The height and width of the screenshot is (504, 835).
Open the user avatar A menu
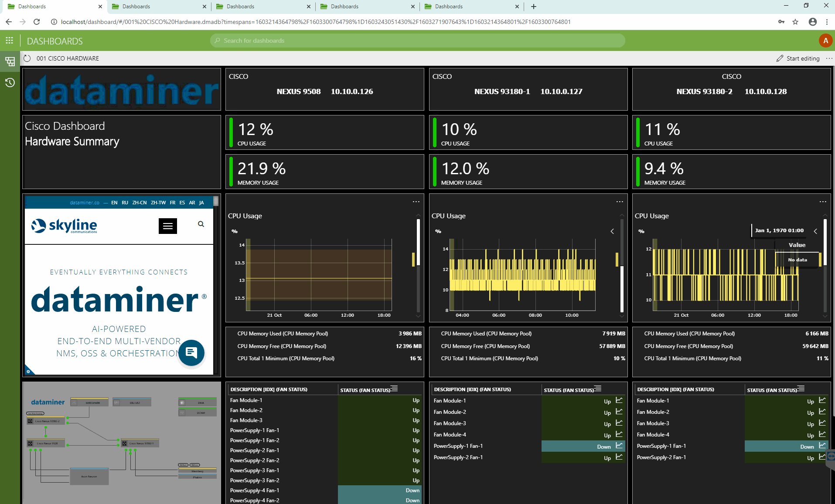click(825, 41)
